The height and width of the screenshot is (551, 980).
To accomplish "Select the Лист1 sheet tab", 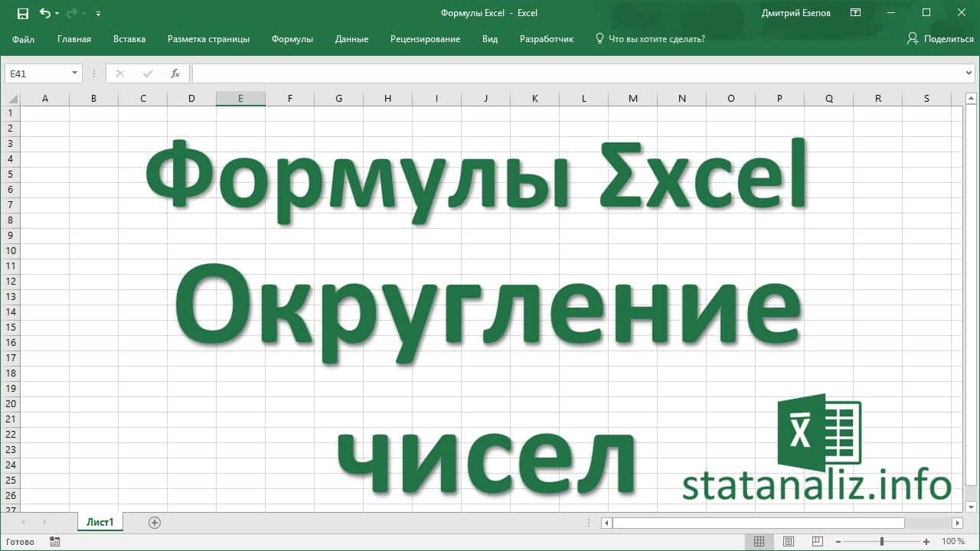I will point(100,523).
